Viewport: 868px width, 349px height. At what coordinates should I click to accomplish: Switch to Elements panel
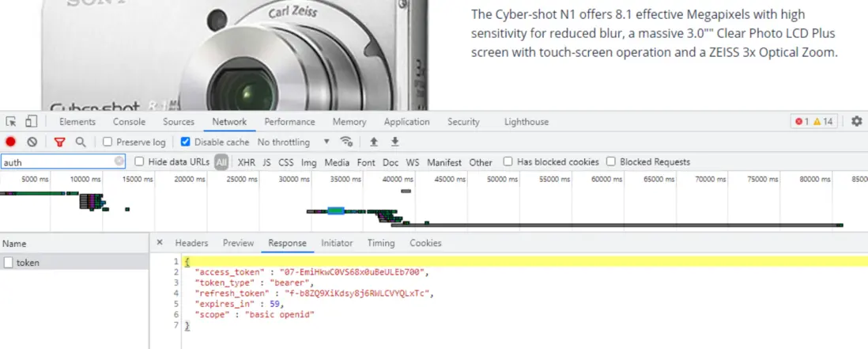77,122
